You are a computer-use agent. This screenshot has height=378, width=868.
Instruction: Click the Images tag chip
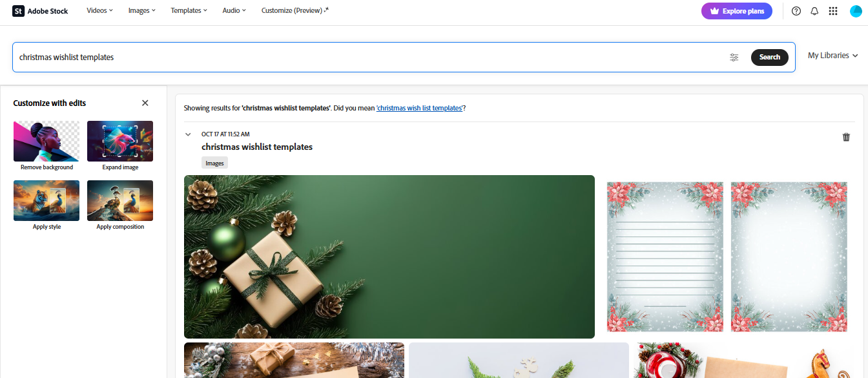[214, 163]
